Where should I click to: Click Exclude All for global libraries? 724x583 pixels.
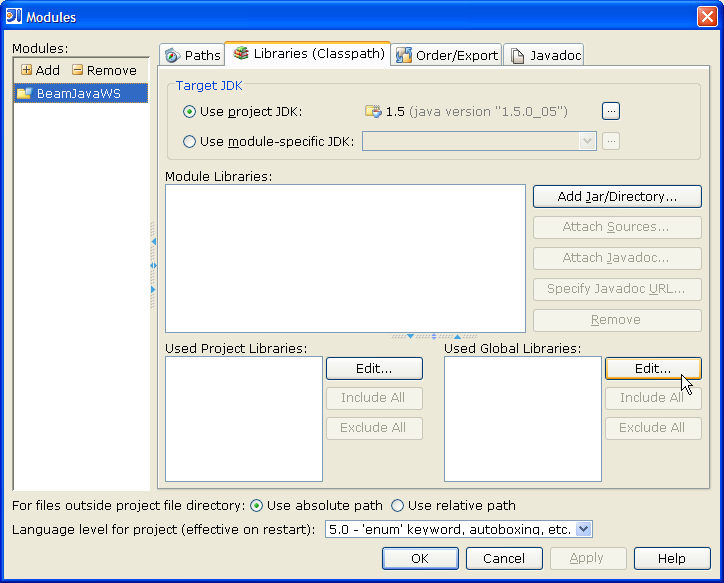pos(653,428)
